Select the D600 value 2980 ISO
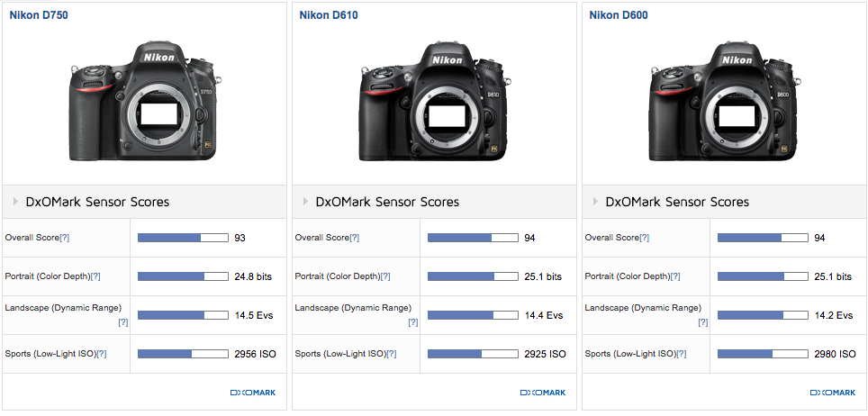The width and height of the screenshot is (868, 416). [836, 354]
